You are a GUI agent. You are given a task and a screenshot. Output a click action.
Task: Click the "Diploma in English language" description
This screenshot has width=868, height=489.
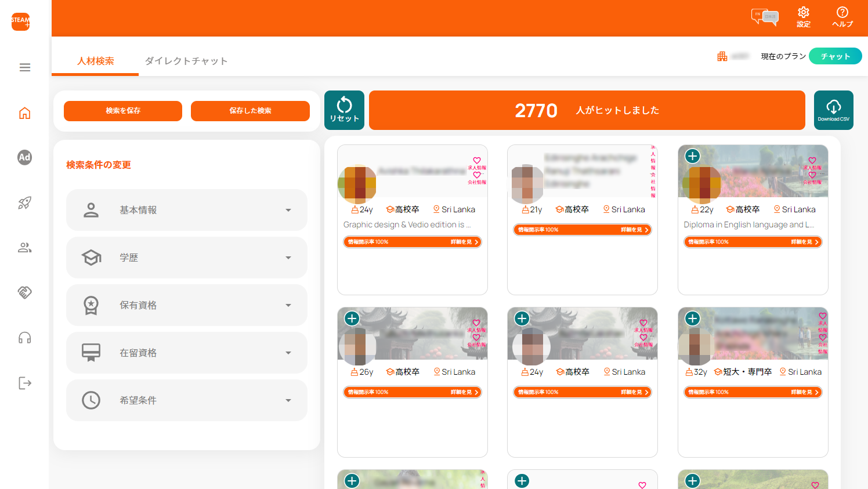tap(749, 224)
